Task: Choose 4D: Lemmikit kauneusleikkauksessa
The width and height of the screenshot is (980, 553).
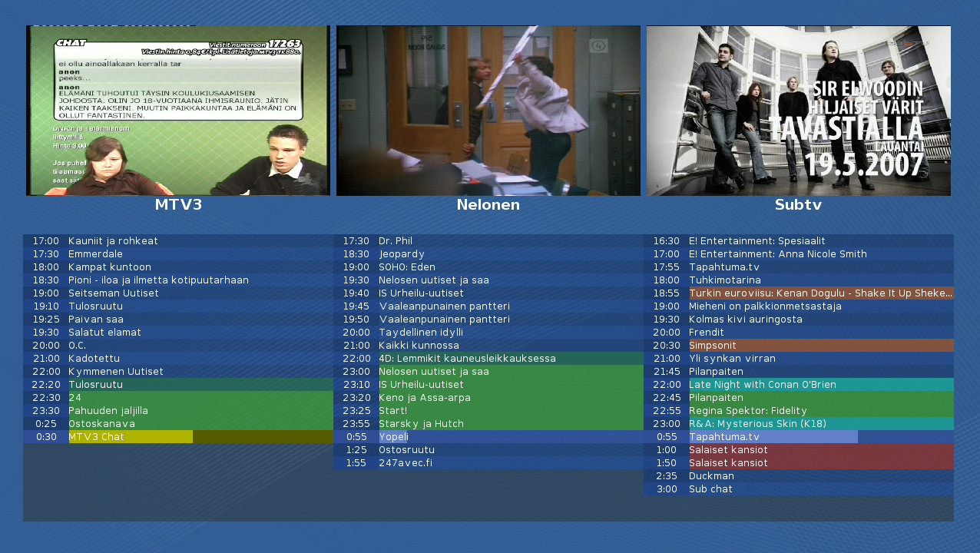Action: pyautogui.click(x=488, y=359)
